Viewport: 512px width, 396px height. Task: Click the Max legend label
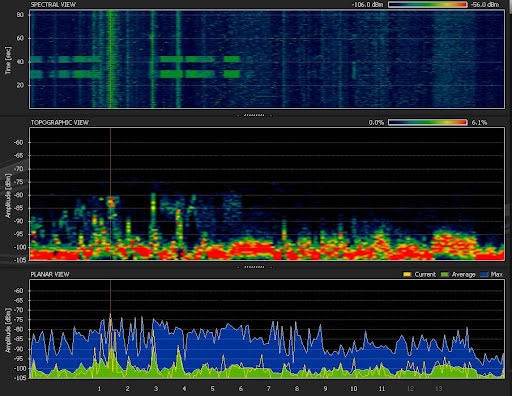(497, 274)
